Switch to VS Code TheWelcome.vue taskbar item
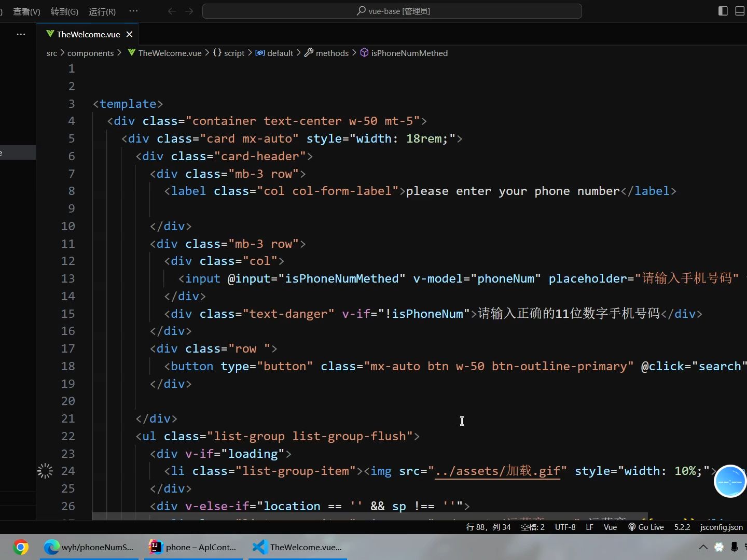 click(x=297, y=547)
